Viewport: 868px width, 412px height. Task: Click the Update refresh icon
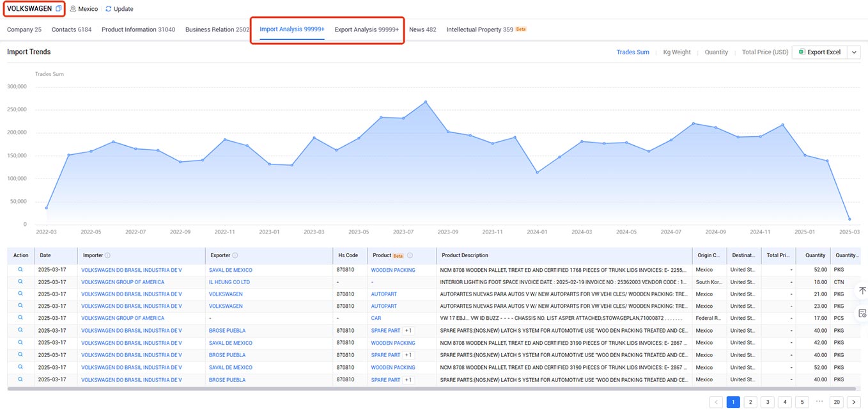(109, 9)
